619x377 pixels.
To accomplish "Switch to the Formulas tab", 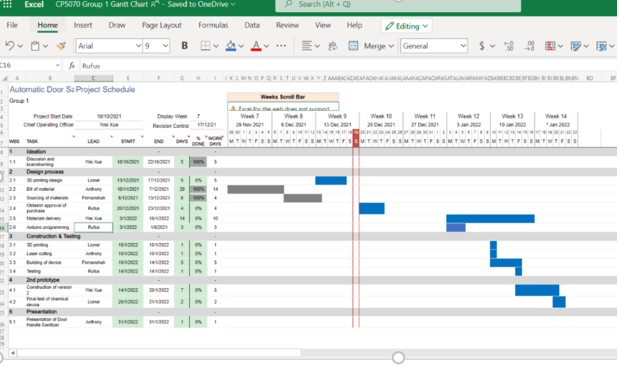I will click(213, 25).
